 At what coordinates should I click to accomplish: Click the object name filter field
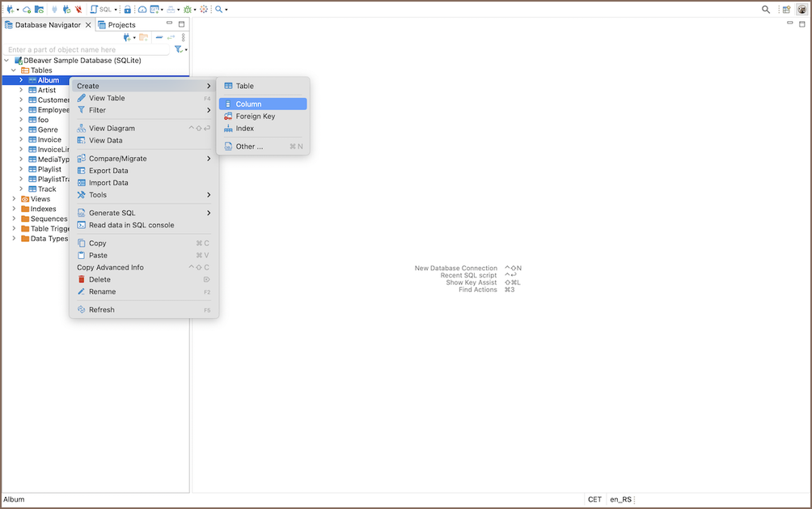coord(85,50)
